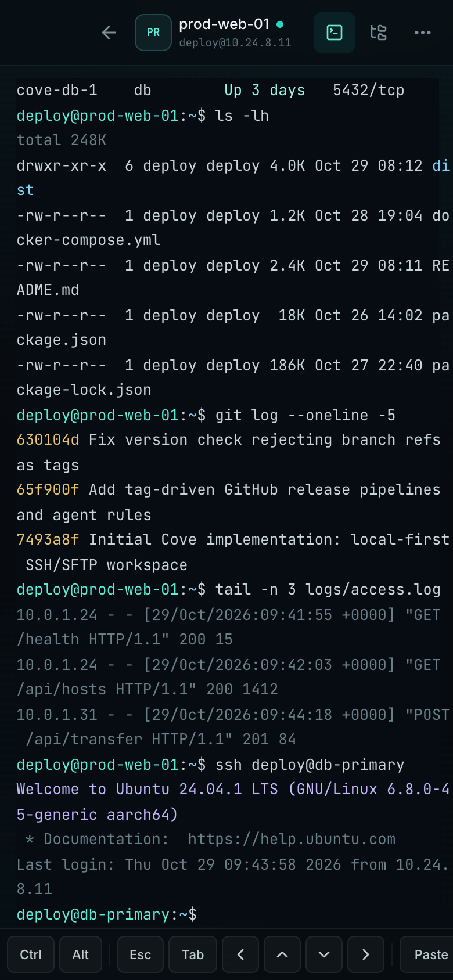This screenshot has height=980, width=453.
Task: Click the '/api/transfer HTTP/1.1" 201 84' log text
Action: click(x=161, y=739)
